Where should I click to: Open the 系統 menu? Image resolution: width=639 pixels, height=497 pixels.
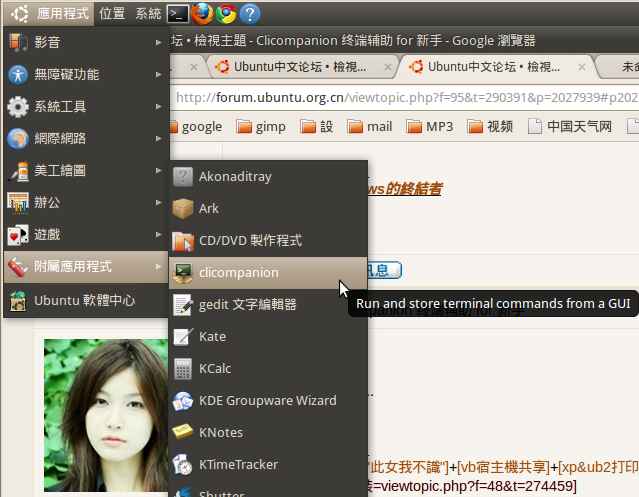[x=148, y=14]
